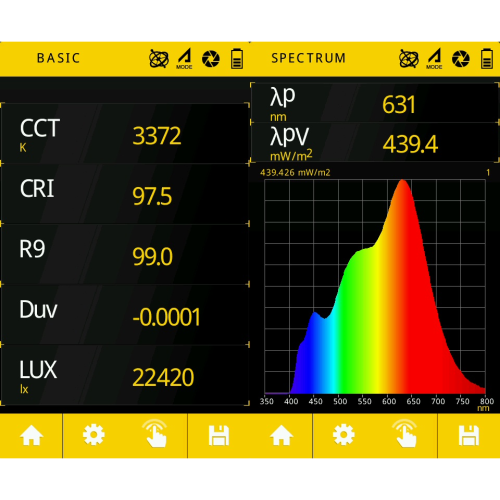Tap the MODE icon in the BASIC header
Image resolution: width=500 pixels, height=500 pixels.
185,59
